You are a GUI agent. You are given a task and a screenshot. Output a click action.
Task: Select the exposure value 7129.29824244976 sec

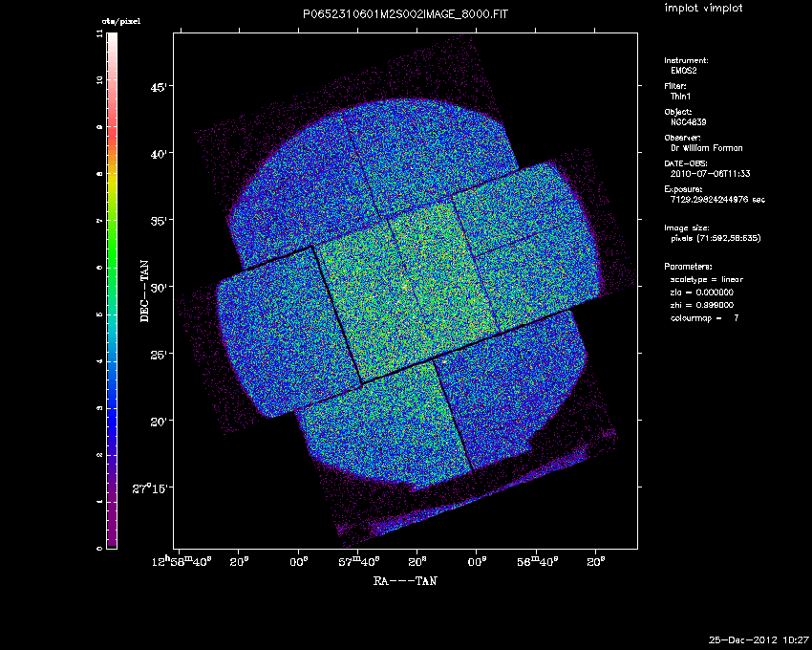(717, 200)
